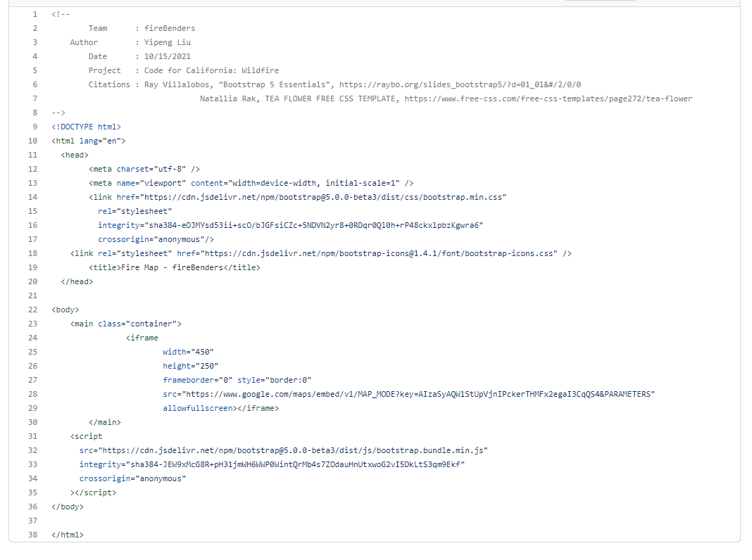Viewport: 752px width, 560px height.
Task: Click the closing '</main>' tag
Action: (x=105, y=422)
